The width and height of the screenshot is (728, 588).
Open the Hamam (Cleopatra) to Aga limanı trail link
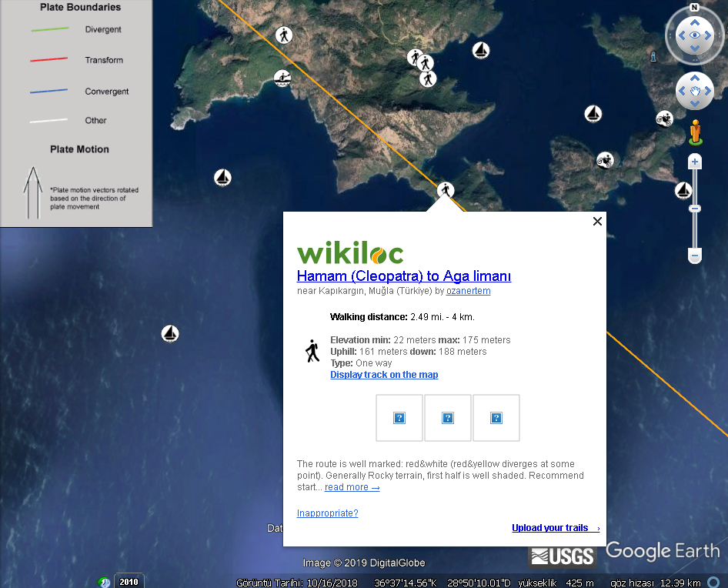[403, 276]
